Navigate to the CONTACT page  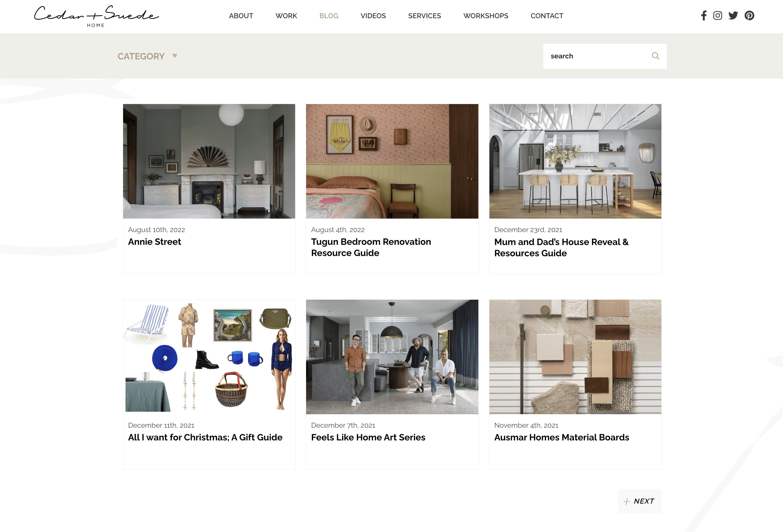click(x=547, y=16)
